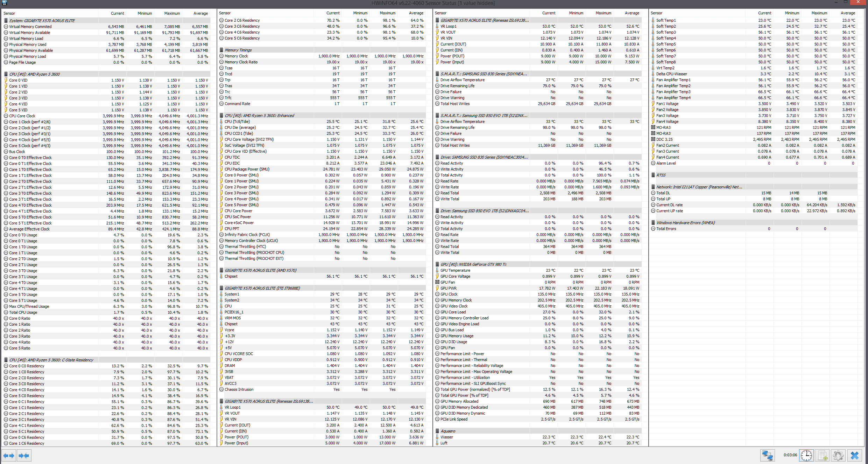Start logging sensors to a file
Viewport: 868px width, 464px height.
[x=822, y=455]
